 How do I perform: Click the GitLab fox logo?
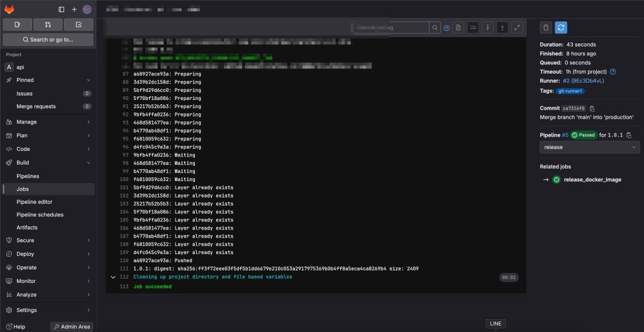11,9
